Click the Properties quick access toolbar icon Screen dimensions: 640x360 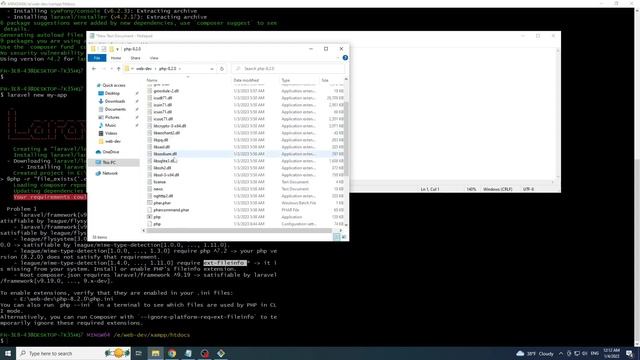(x=104, y=49)
